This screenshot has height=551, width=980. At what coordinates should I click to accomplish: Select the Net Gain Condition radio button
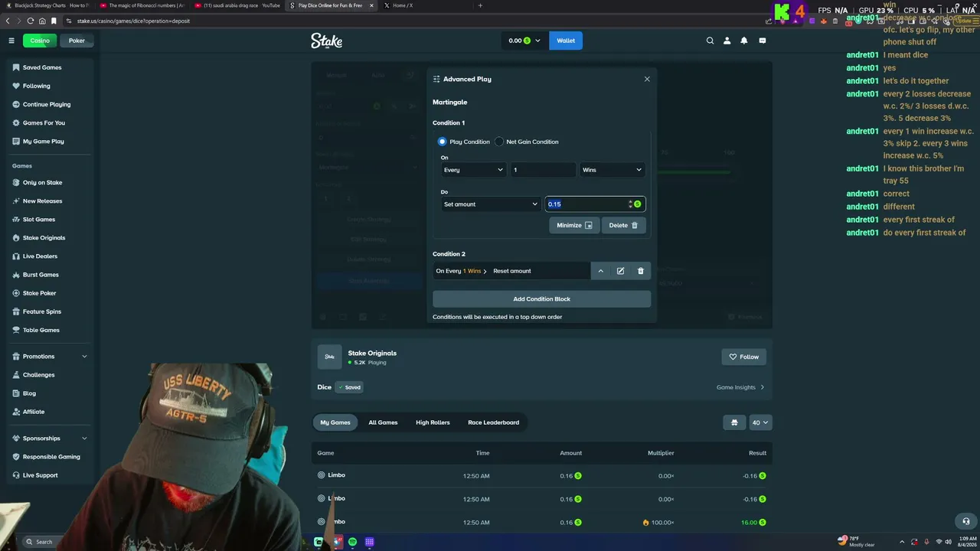click(499, 142)
